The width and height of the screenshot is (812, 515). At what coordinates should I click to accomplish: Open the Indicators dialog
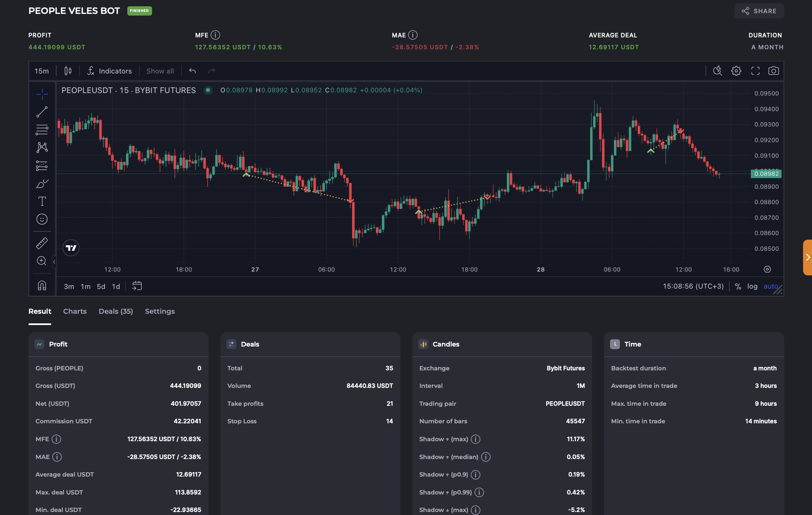click(x=110, y=70)
